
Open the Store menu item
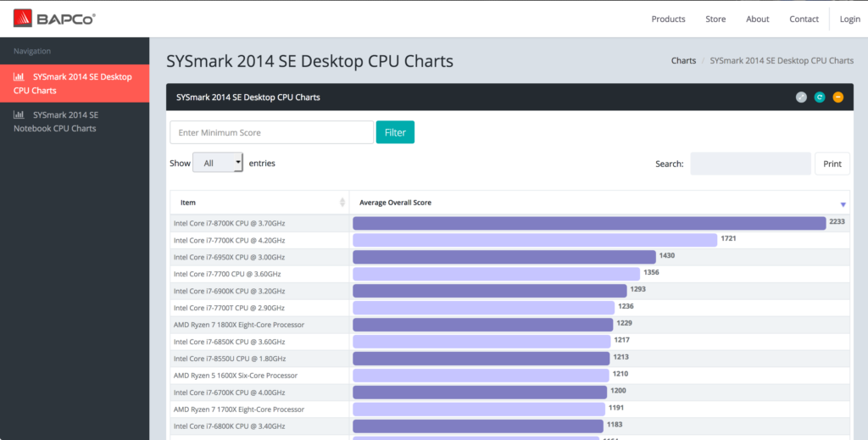click(x=715, y=19)
